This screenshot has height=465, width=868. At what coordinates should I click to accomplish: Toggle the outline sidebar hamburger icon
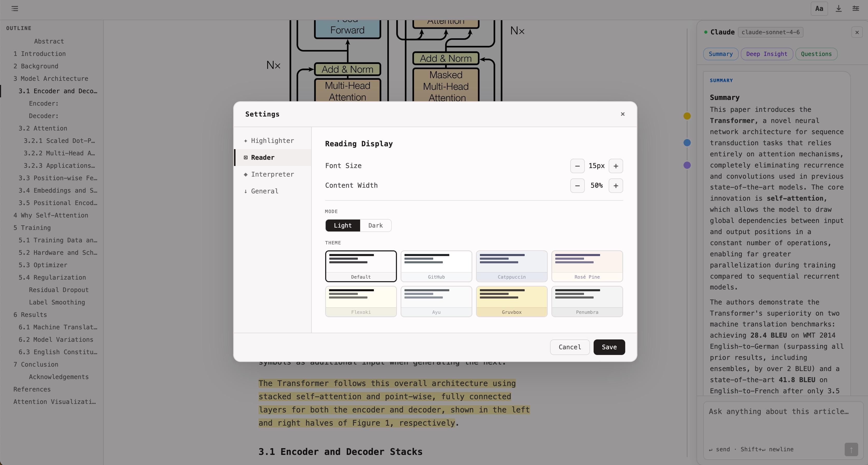pyautogui.click(x=15, y=9)
